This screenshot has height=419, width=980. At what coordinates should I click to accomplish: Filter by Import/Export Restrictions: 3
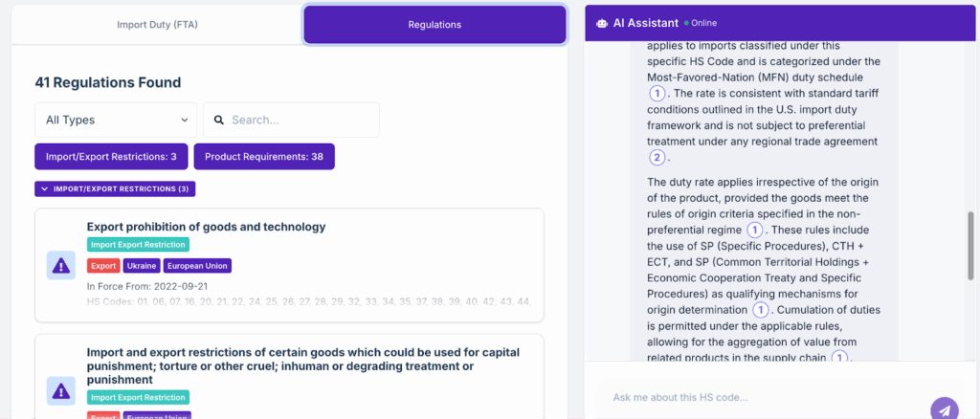111,156
